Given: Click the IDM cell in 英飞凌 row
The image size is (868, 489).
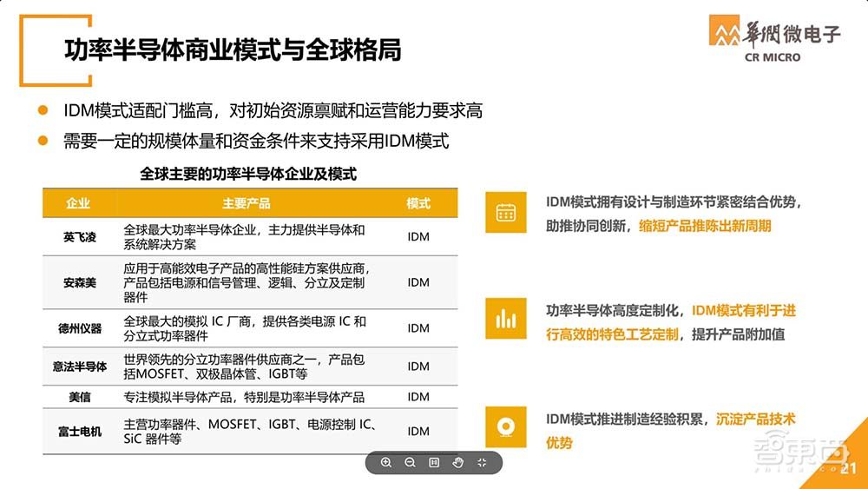Looking at the screenshot, I should pyautogui.click(x=418, y=237).
